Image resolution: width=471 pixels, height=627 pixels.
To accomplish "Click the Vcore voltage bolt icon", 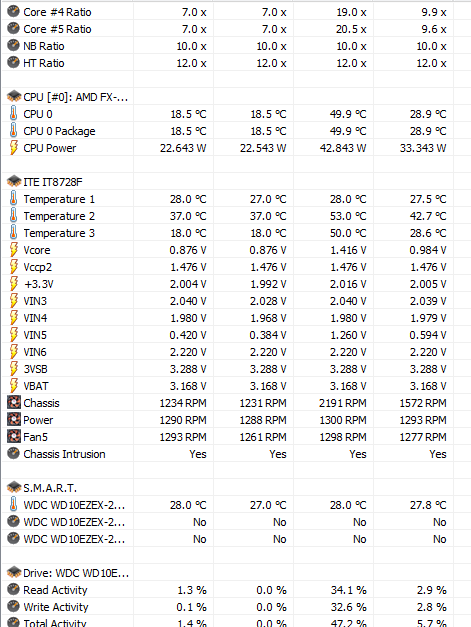I will click(x=13, y=250).
